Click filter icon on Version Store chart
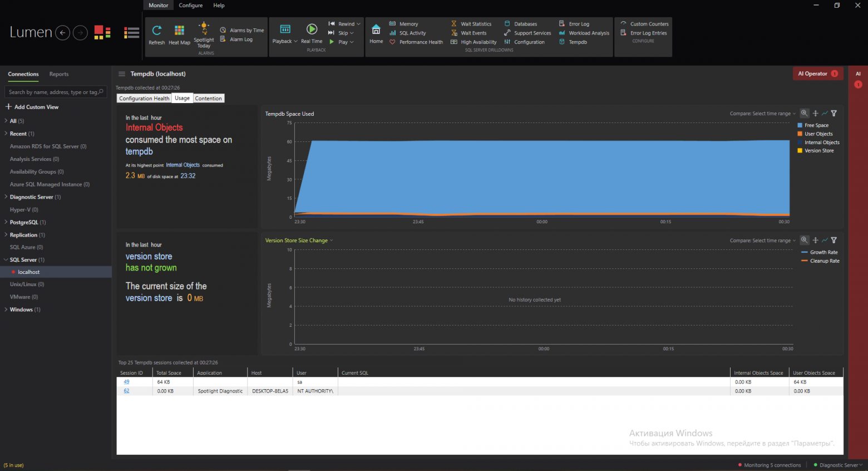The height and width of the screenshot is (471, 868). [834, 240]
